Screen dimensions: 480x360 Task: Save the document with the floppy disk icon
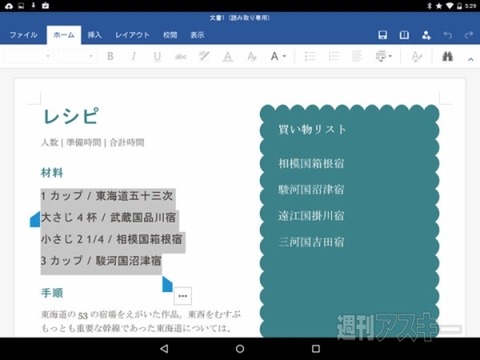click(383, 35)
